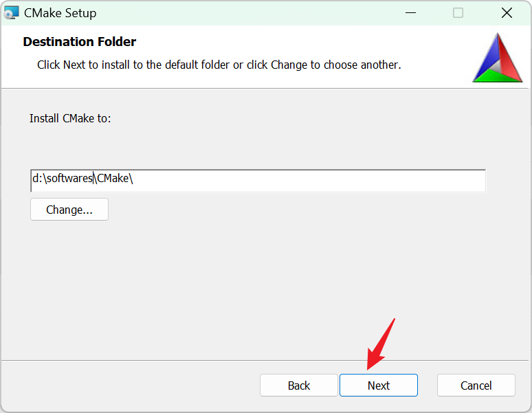
Task: Click the 'Install CMake to:' label
Action: pos(70,118)
